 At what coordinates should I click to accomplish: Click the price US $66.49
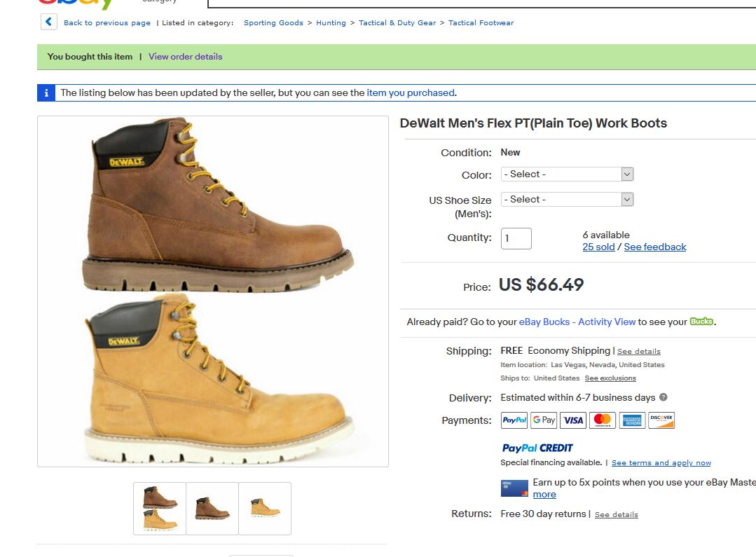[x=541, y=284]
